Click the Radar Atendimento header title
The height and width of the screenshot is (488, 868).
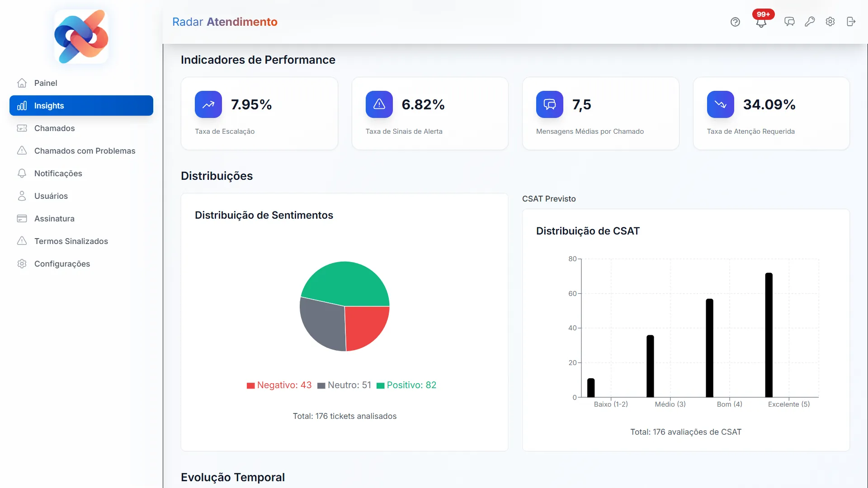click(x=225, y=22)
